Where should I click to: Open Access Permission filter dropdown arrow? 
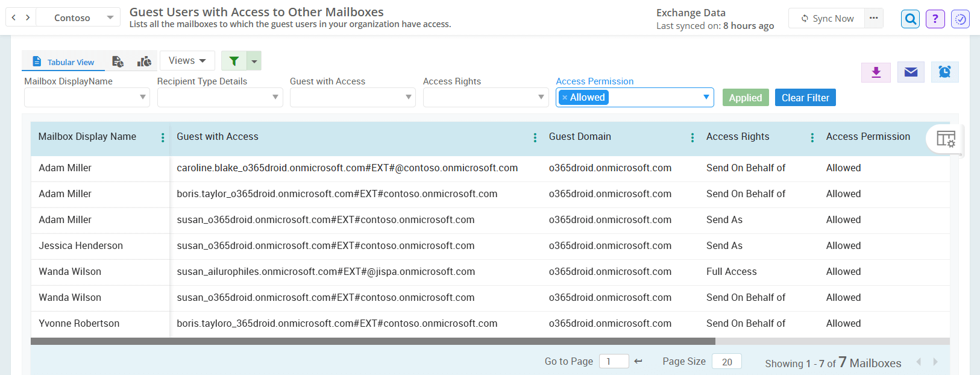click(x=706, y=97)
